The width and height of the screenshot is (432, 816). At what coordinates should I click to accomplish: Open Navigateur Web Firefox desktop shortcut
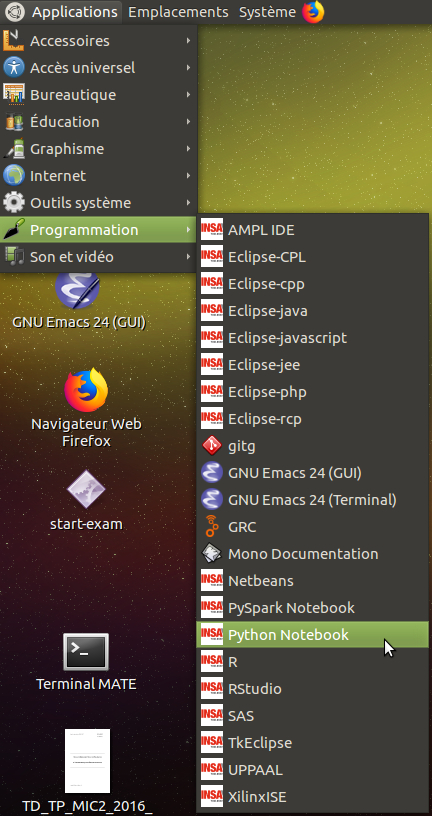point(86,408)
